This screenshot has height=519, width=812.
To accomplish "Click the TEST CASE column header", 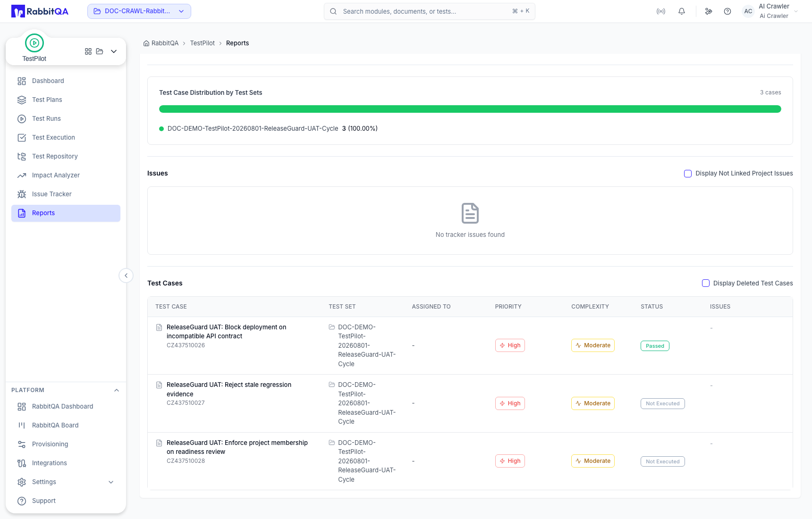I will coord(171,307).
